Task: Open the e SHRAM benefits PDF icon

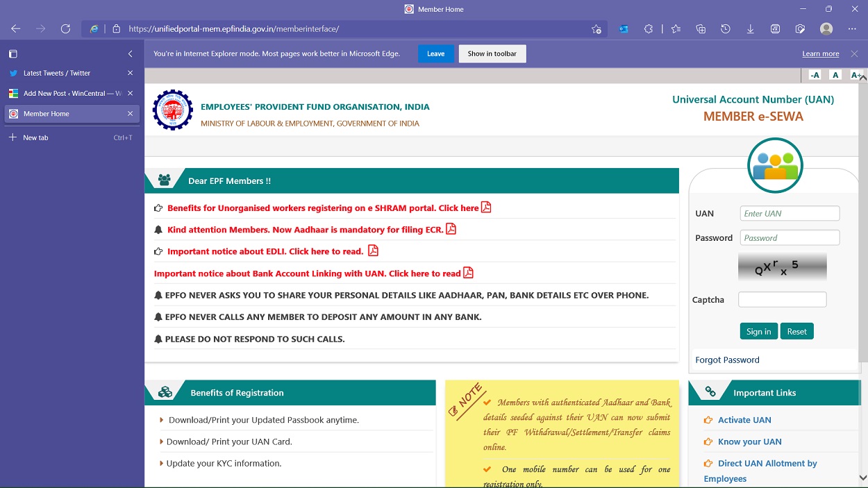Action: pyautogui.click(x=486, y=208)
